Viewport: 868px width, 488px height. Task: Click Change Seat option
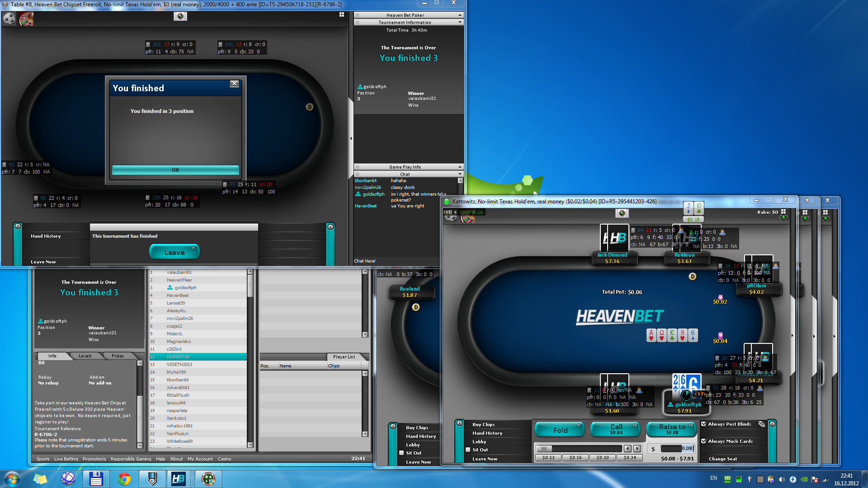coord(722,459)
